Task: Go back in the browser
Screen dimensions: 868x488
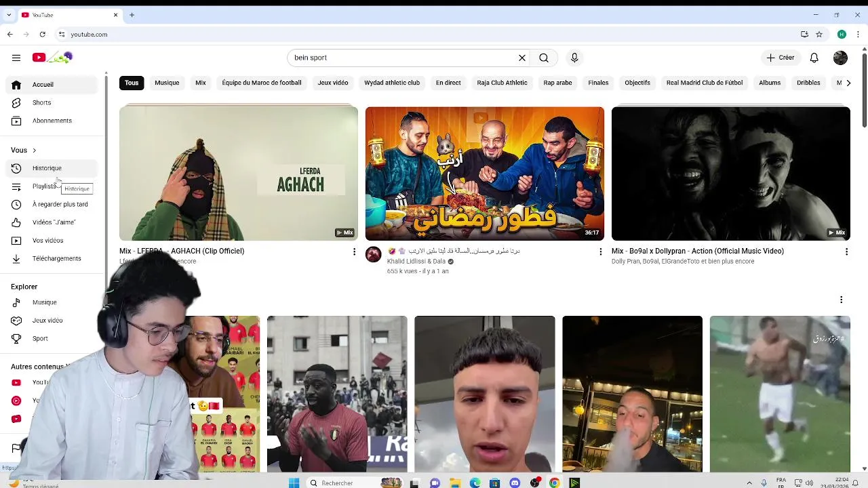Action: (x=10, y=35)
